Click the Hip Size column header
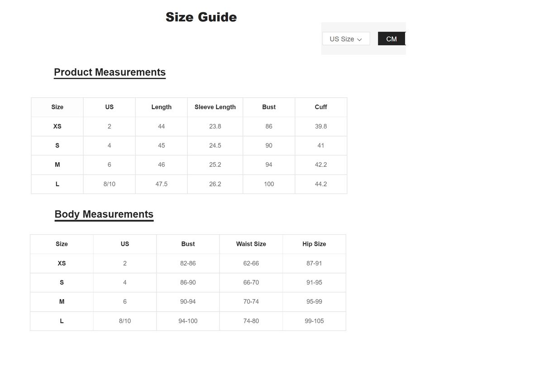The height and width of the screenshot is (392, 543). click(314, 244)
